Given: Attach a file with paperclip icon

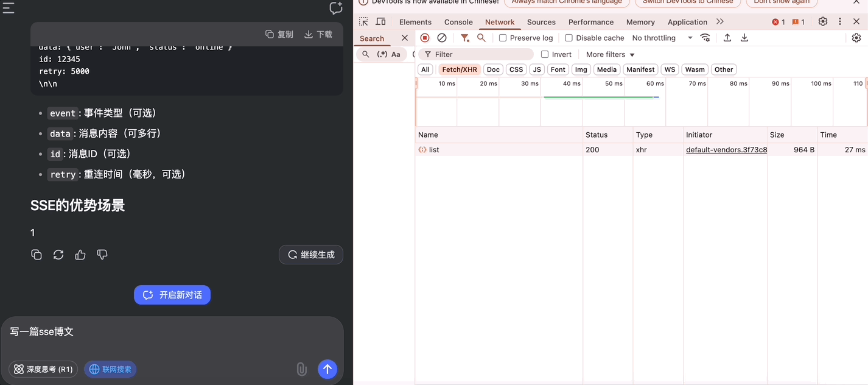Looking at the screenshot, I should pos(301,369).
